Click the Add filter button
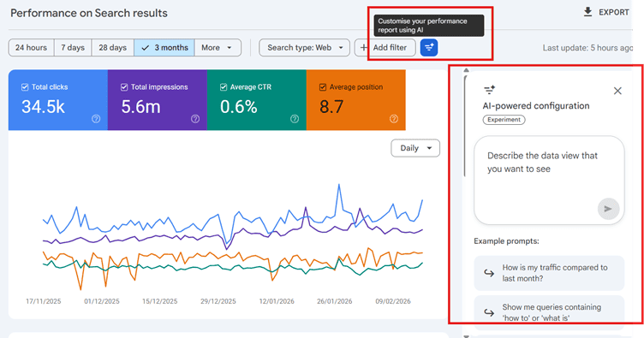Screen dimensions: 644x338 click(x=385, y=48)
